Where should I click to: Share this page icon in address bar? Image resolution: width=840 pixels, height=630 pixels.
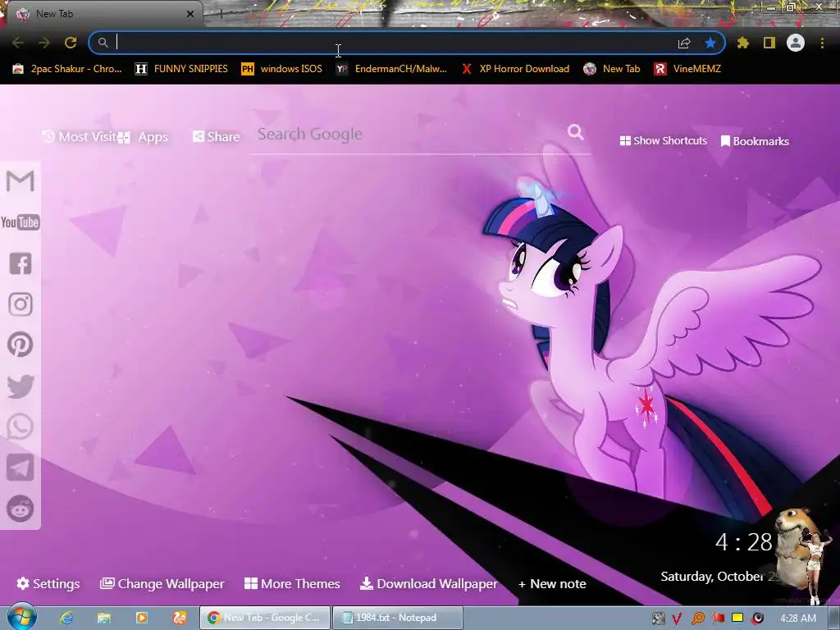(684, 43)
